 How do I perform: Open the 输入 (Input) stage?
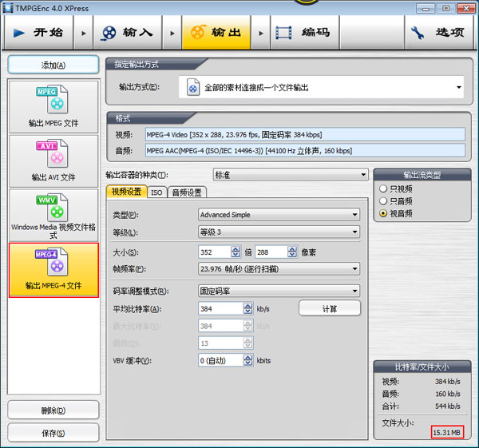(x=128, y=33)
